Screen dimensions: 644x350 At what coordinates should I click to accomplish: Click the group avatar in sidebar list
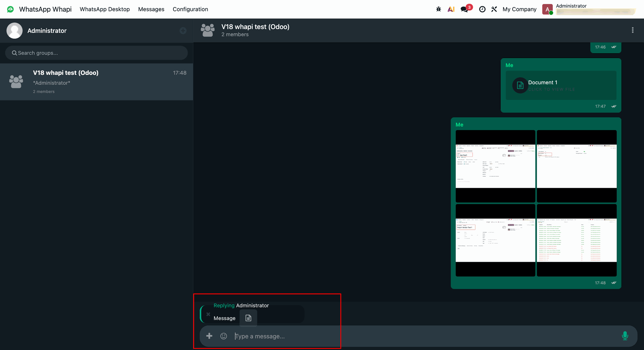click(16, 81)
